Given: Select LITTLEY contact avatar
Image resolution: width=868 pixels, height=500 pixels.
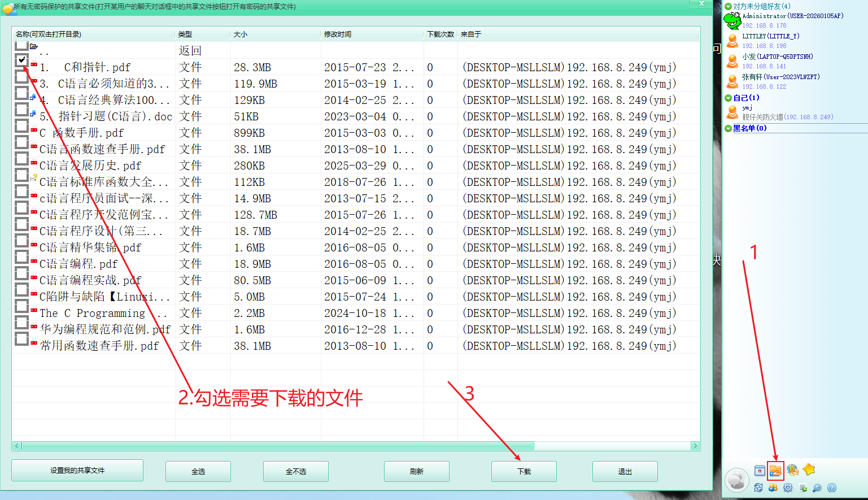Looking at the screenshot, I should pos(732,41).
